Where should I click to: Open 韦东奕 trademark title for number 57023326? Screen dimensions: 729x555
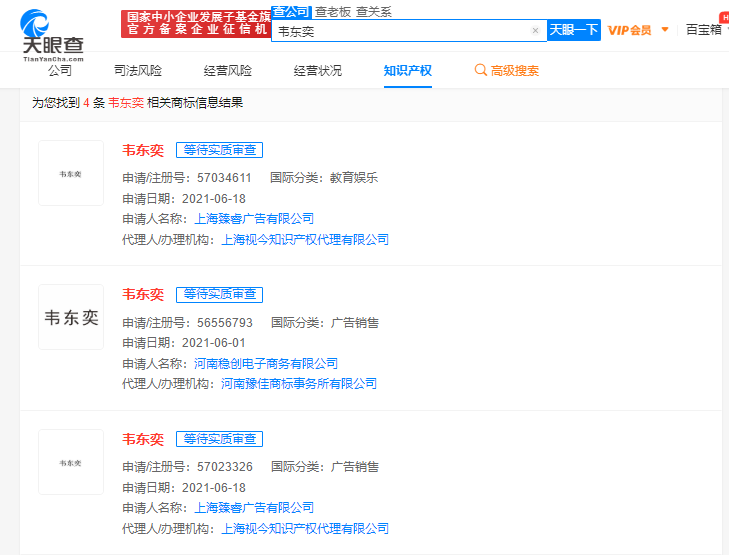click(x=143, y=439)
